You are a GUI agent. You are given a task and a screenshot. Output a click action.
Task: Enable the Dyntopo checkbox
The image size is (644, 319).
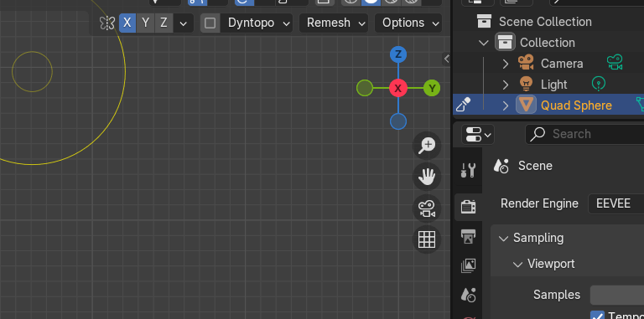[210, 23]
